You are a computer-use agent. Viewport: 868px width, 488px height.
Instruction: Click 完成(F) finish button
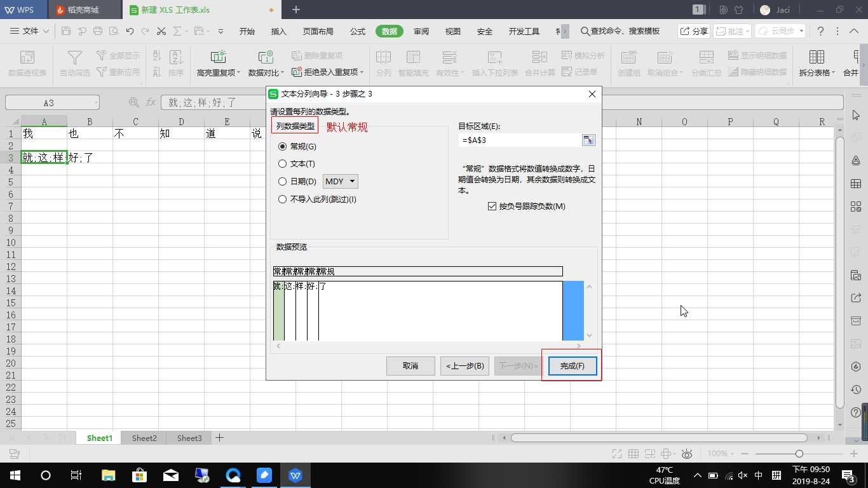[572, 366]
